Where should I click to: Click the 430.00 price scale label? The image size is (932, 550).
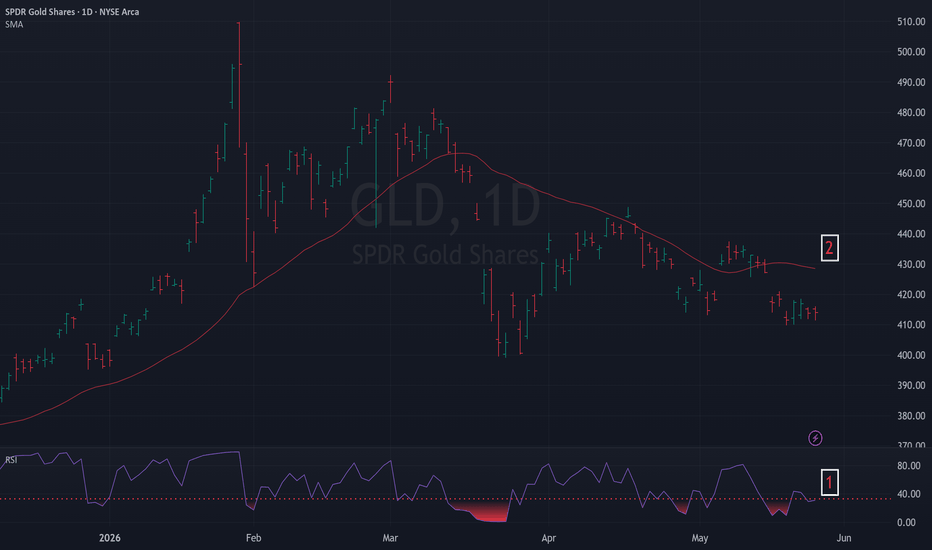pyautogui.click(x=911, y=264)
